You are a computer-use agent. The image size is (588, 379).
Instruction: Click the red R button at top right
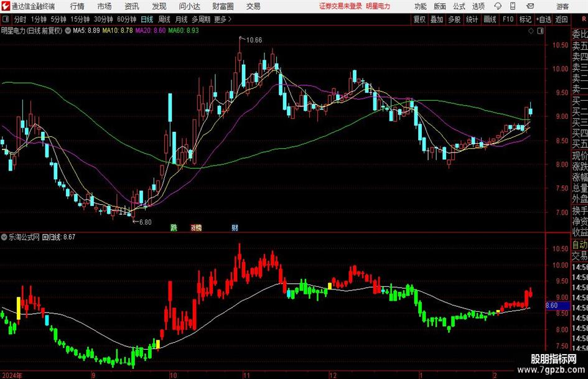(x=584, y=19)
